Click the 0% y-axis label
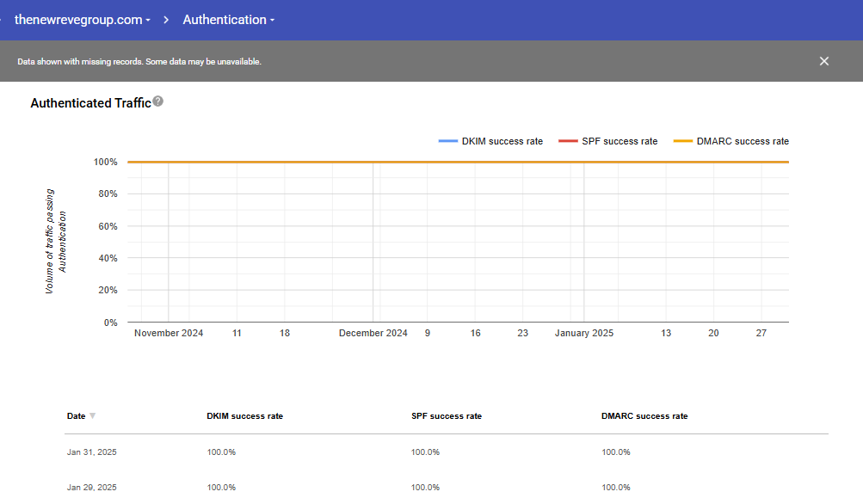Viewport: 863px width, 504px height. (x=111, y=323)
